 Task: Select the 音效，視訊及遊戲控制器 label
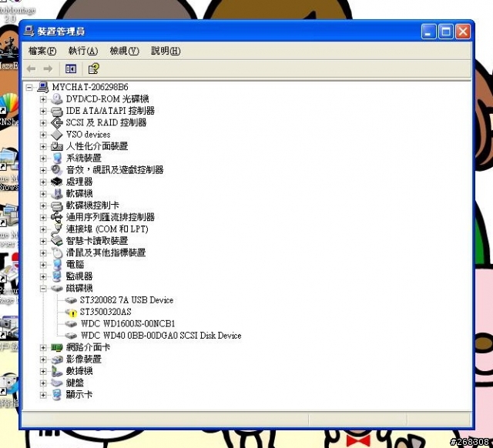(115, 170)
